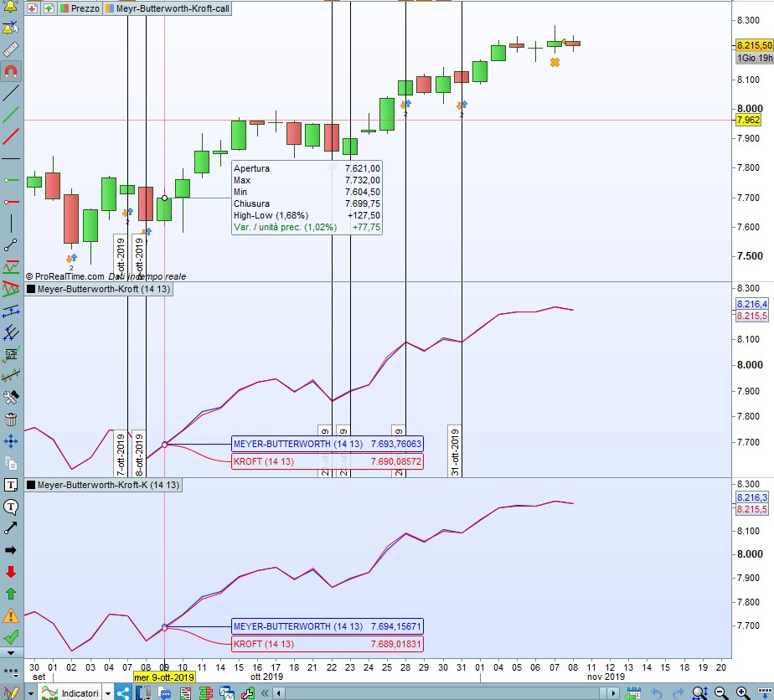Select the yellow warning triangle marker

[10, 615]
